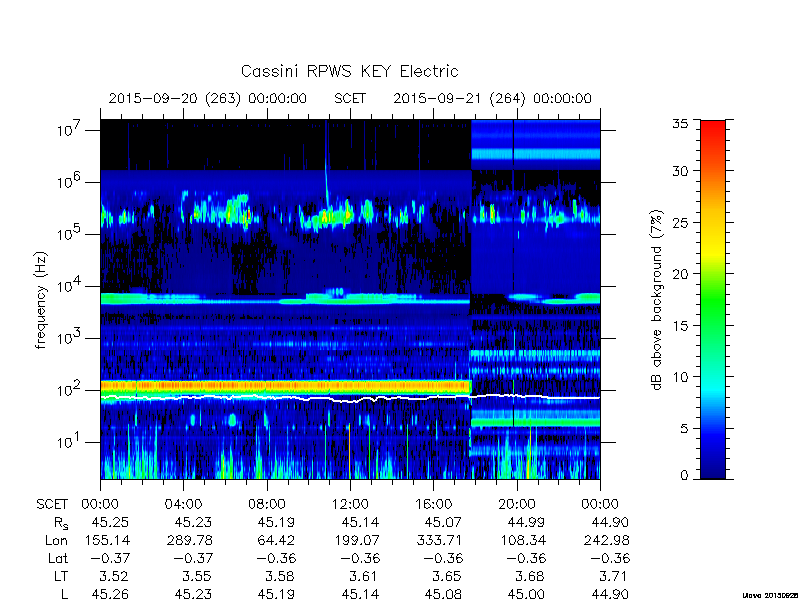800x600 pixels.
Task: Click the longitude value 155.14
Action: pyautogui.click(x=106, y=540)
